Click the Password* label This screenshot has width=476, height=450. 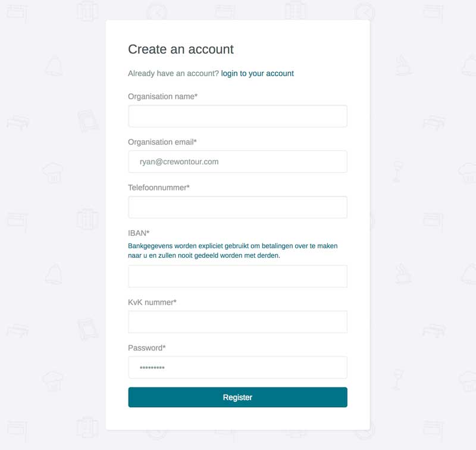click(x=147, y=348)
